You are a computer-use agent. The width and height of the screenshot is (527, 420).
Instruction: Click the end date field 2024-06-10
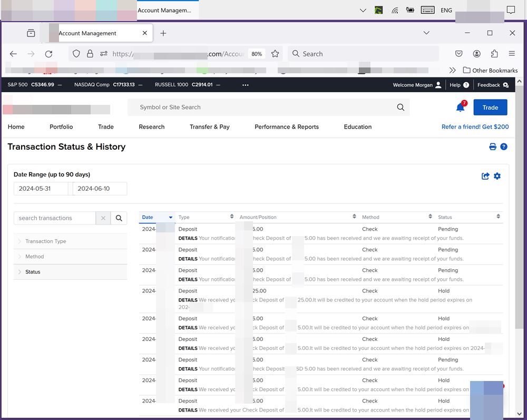point(100,189)
